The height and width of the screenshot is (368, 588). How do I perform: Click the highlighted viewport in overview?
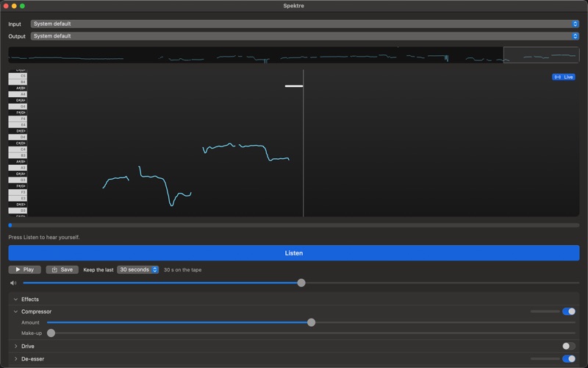tap(541, 54)
